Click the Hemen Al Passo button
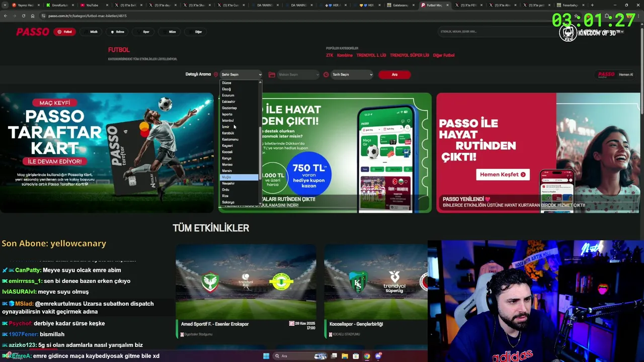This screenshot has width=644, height=362. coord(615,74)
